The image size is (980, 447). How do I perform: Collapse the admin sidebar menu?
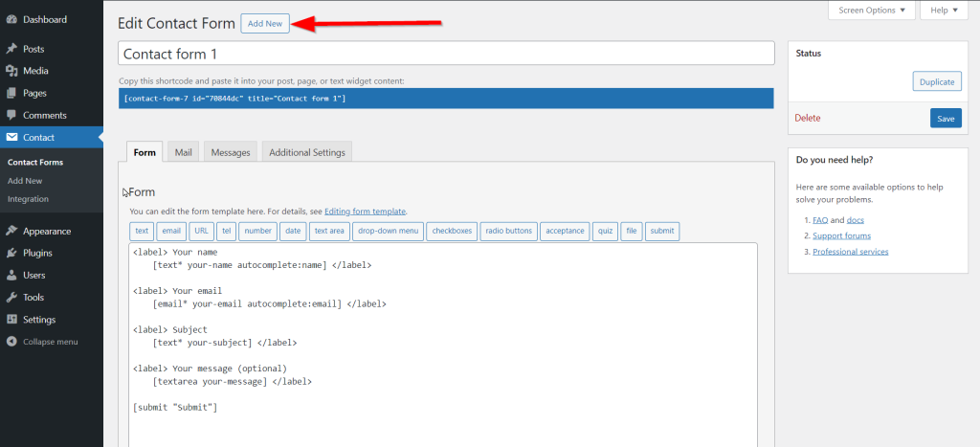[x=43, y=342]
